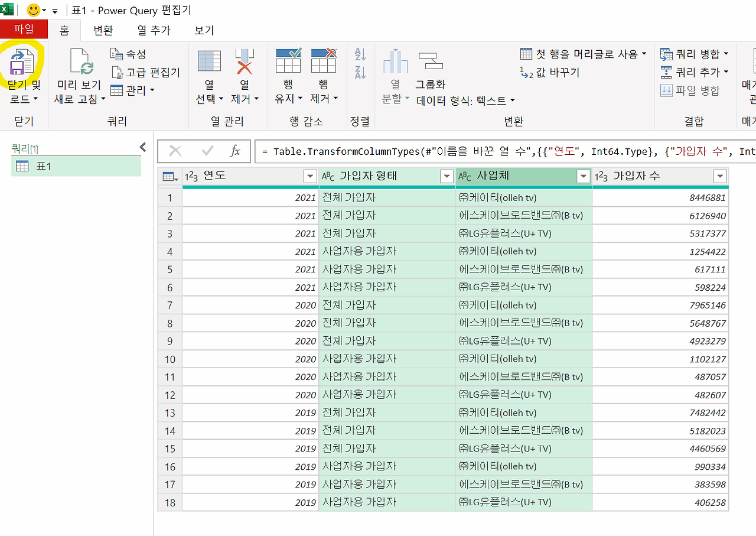Click cell with value 5317377

(x=660, y=233)
